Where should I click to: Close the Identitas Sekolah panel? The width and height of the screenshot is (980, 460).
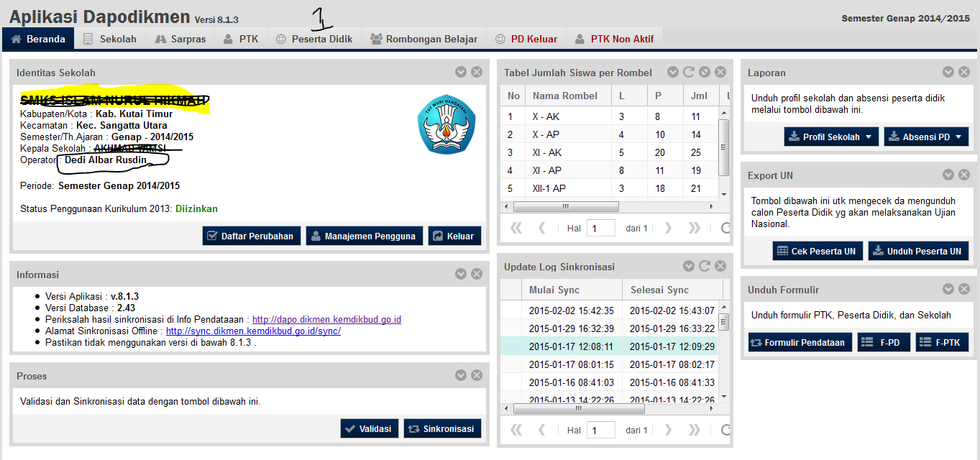point(477,72)
